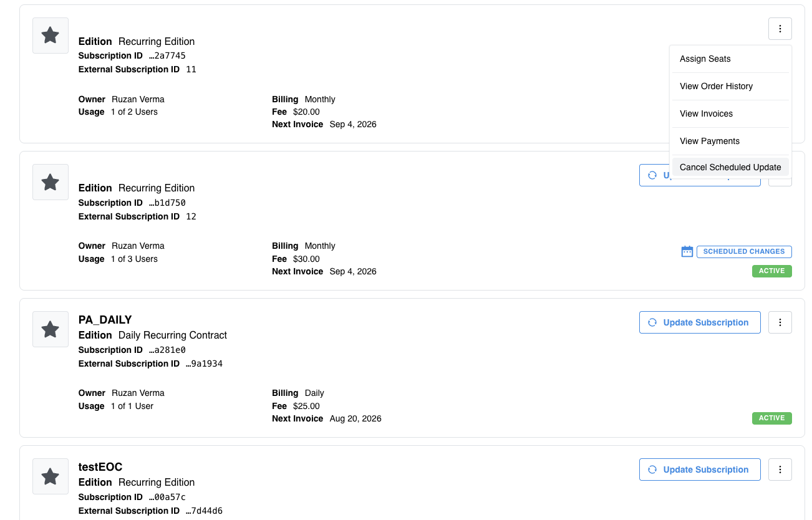Click Update Subscription for PA_DAILY
The width and height of the screenshot is (812, 520).
(700, 322)
